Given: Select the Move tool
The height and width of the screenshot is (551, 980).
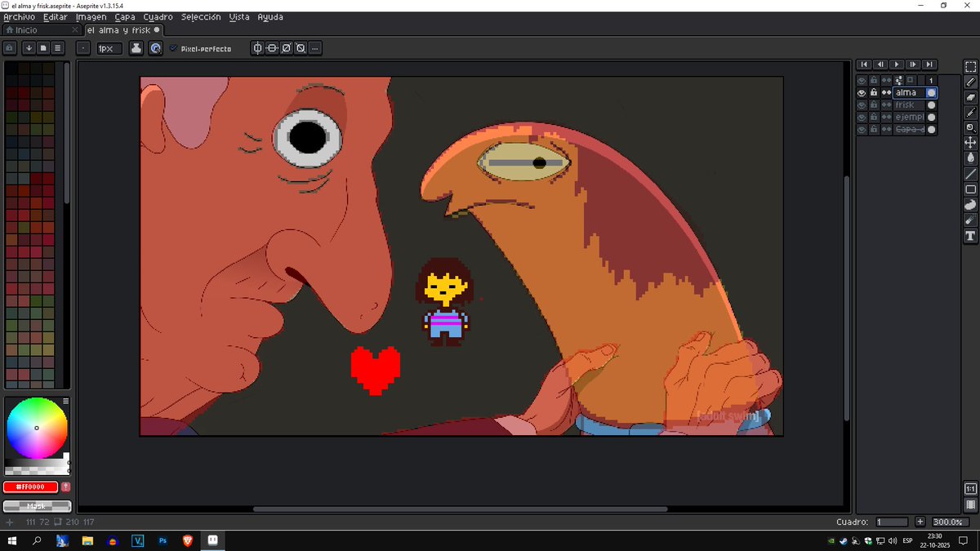Looking at the screenshot, I should click(970, 143).
